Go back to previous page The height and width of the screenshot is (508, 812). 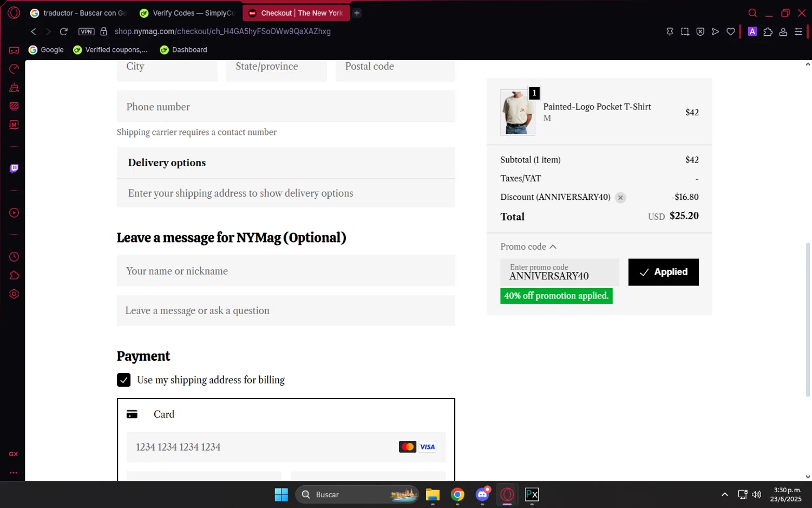pos(34,31)
